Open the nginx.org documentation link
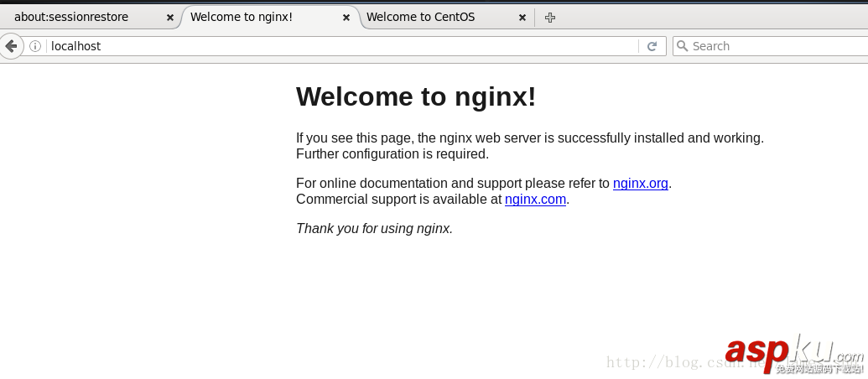Viewport: 868px width, 379px height. click(x=641, y=183)
